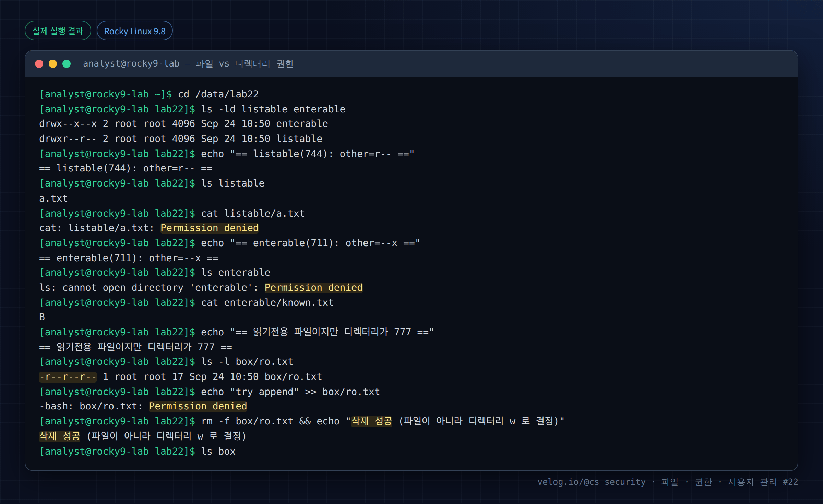823x504 pixels.
Task: Click the 'drwx--x--x' enterable directory listing line
Action: 183,124
